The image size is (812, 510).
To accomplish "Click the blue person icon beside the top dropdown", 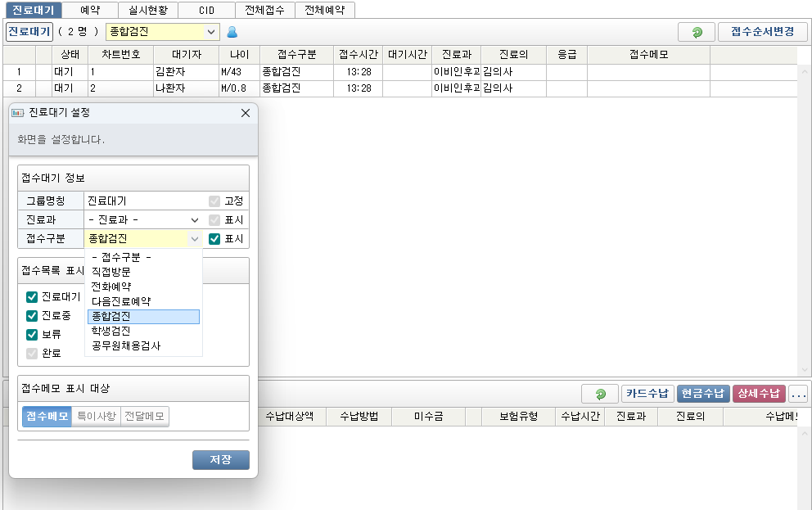I will coord(232,32).
